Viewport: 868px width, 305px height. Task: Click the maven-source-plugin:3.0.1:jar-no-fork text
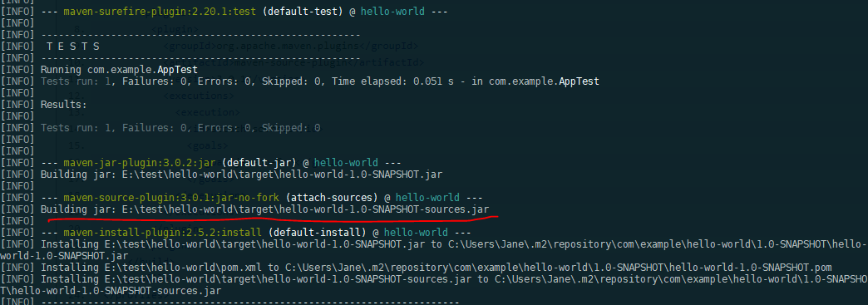pos(171,198)
